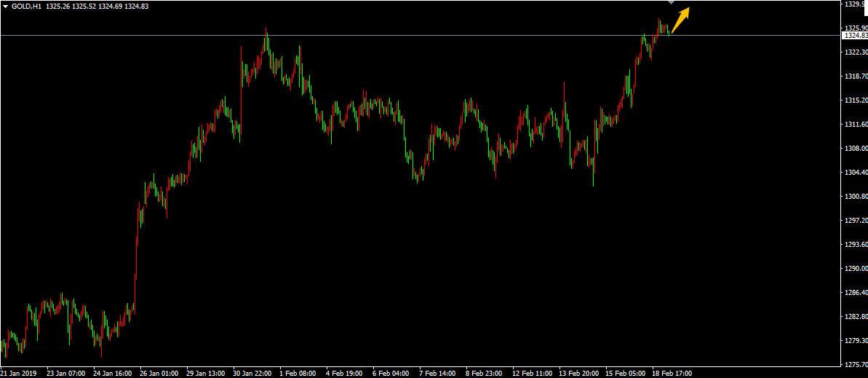Click the 12 Feb 11:00 time label

[x=532, y=374]
